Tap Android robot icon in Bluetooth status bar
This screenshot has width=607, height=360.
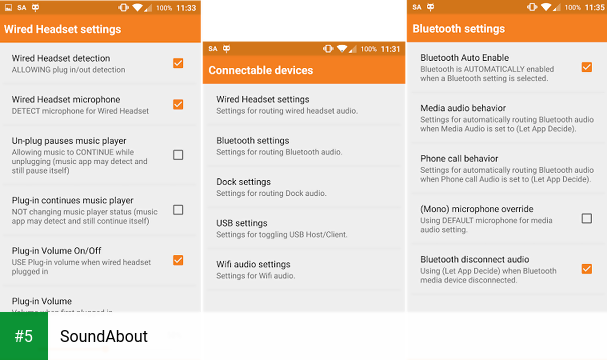pyautogui.click(x=430, y=7)
